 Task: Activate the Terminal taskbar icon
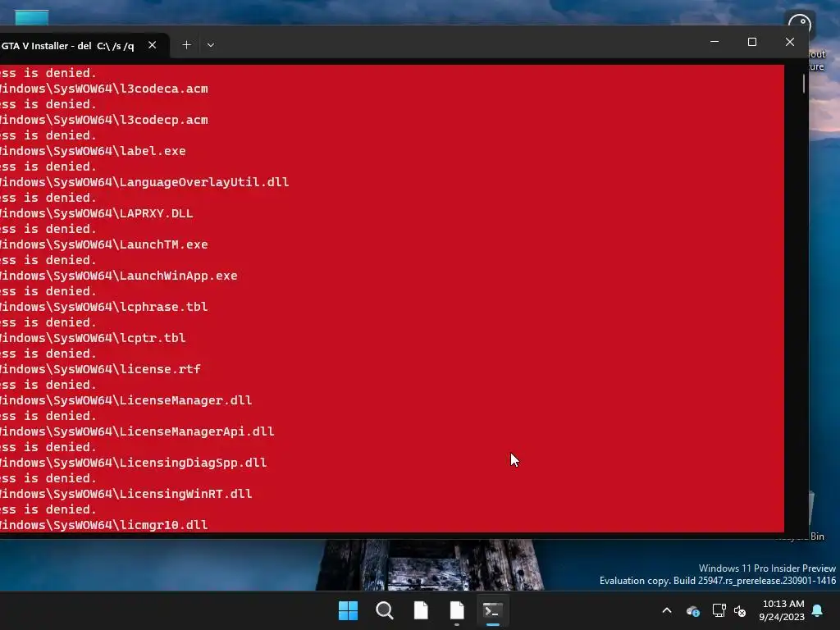(x=493, y=610)
